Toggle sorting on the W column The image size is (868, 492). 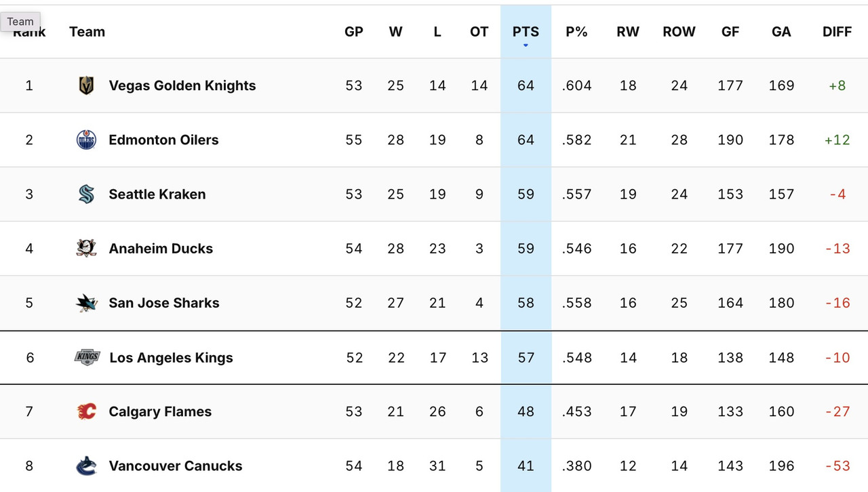click(x=395, y=31)
